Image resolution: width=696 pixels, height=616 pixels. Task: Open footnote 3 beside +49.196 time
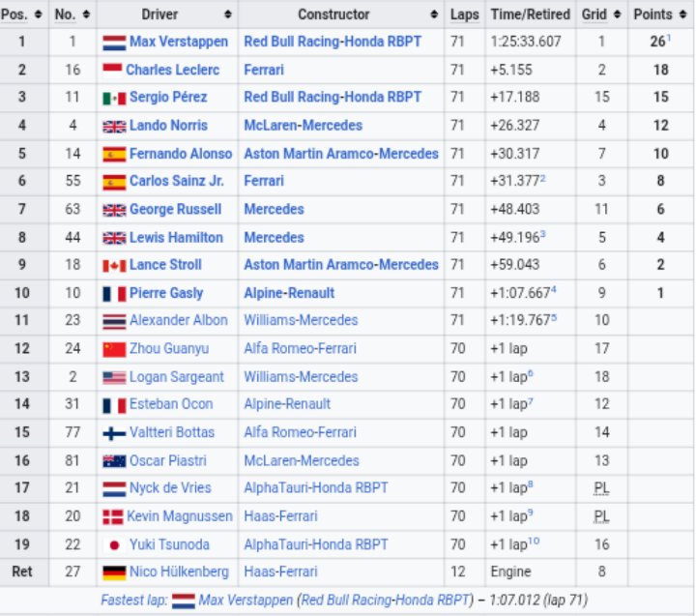(542, 234)
